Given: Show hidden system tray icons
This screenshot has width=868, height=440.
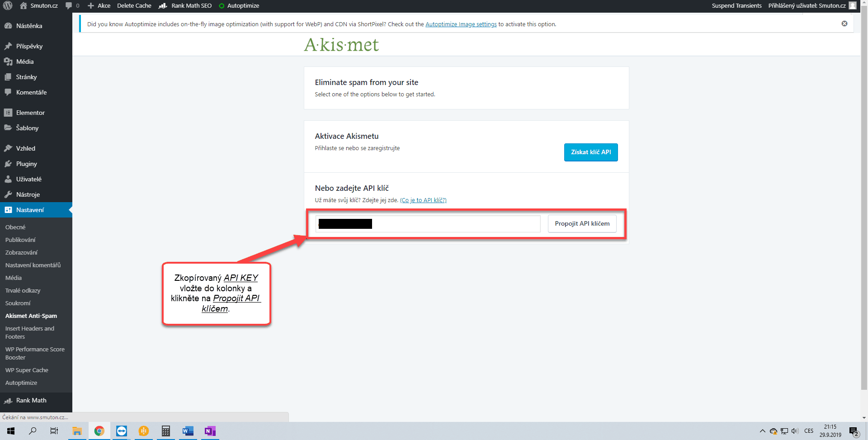Looking at the screenshot, I should [x=763, y=431].
